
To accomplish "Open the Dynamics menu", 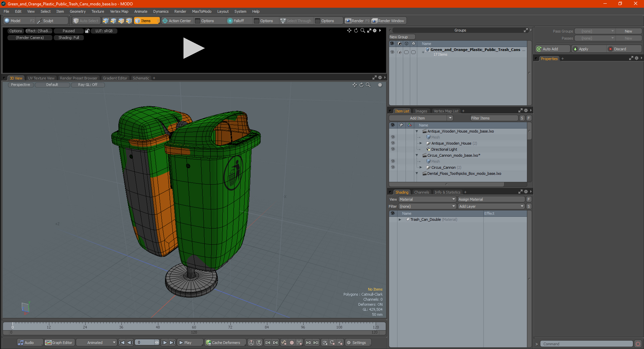I will point(161,11).
